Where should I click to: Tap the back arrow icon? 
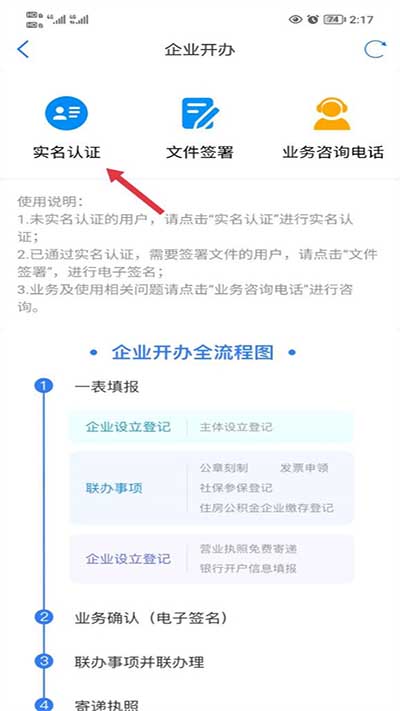[23, 49]
